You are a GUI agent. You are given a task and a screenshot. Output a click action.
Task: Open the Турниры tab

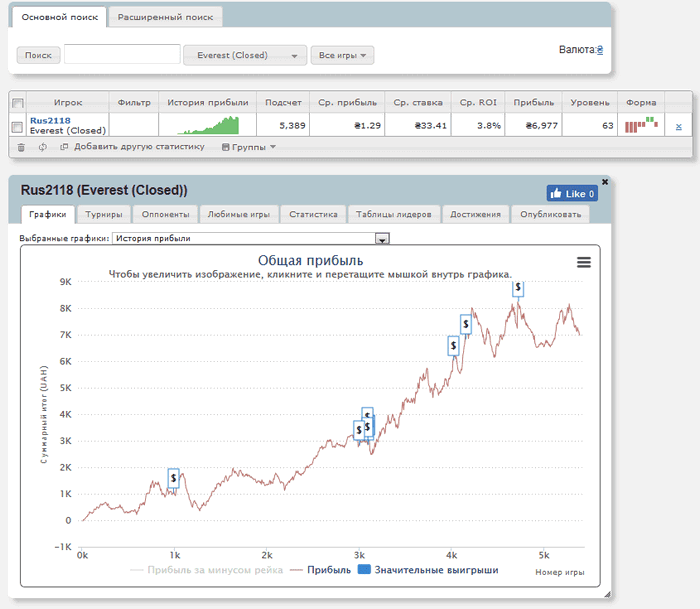(104, 214)
